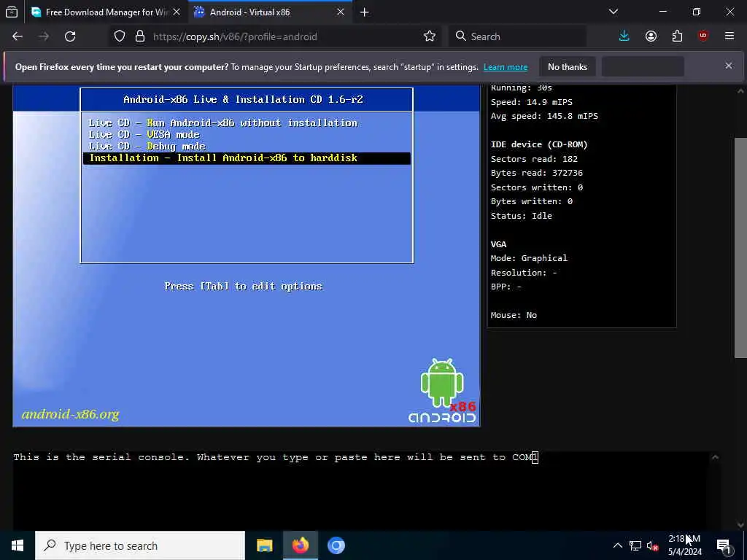Viewport: 747px width, 560px height.
Task: Open the muted volume tray icon
Action: pyautogui.click(x=652, y=545)
